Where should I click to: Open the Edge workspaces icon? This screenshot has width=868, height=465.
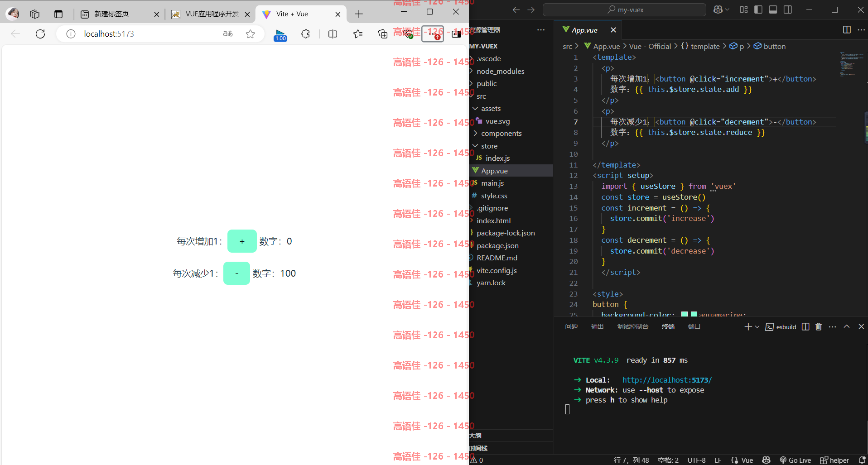pyautogui.click(x=35, y=14)
